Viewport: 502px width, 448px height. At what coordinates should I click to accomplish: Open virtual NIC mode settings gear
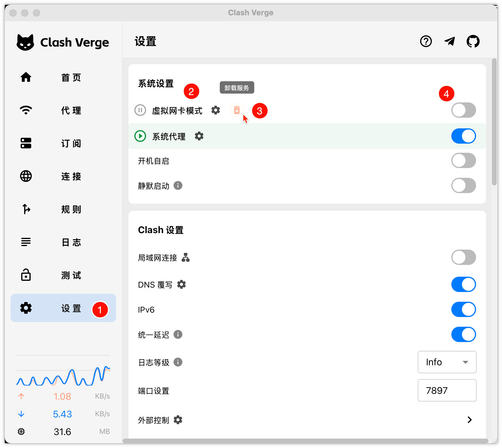point(216,110)
